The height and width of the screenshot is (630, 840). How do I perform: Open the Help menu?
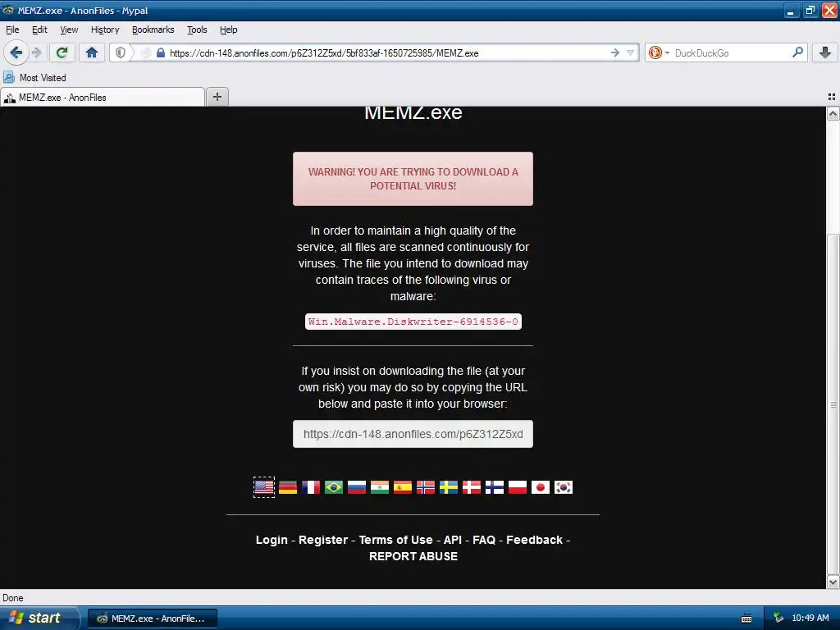pyautogui.click(x=229, y=30)
